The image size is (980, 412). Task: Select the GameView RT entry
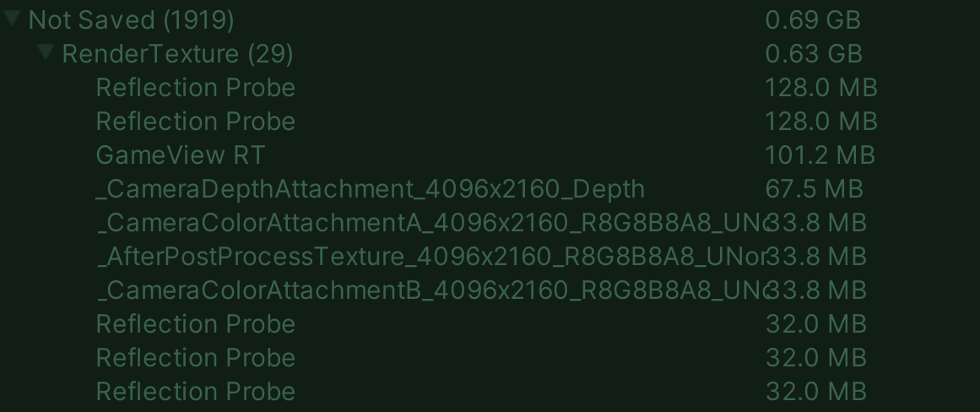click(x=181, y=155)
